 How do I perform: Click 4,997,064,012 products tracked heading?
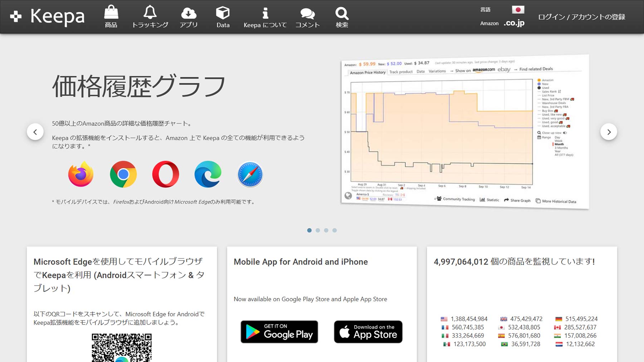click(514, 262)
